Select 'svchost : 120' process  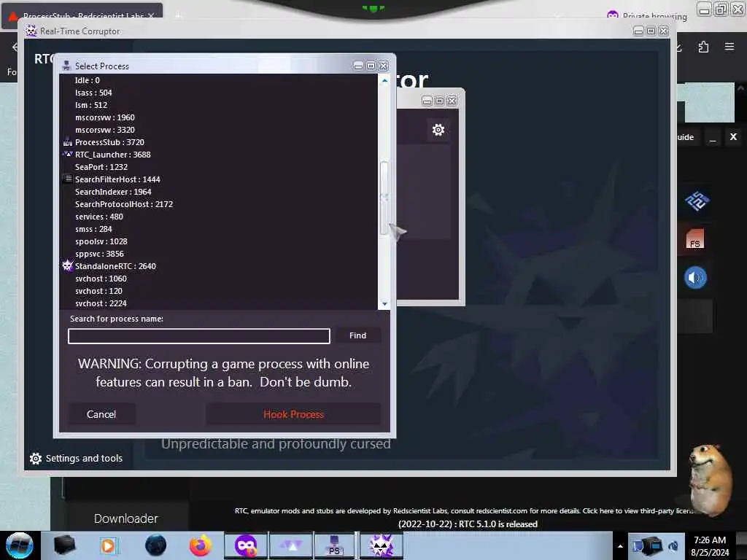click(98, 290)
